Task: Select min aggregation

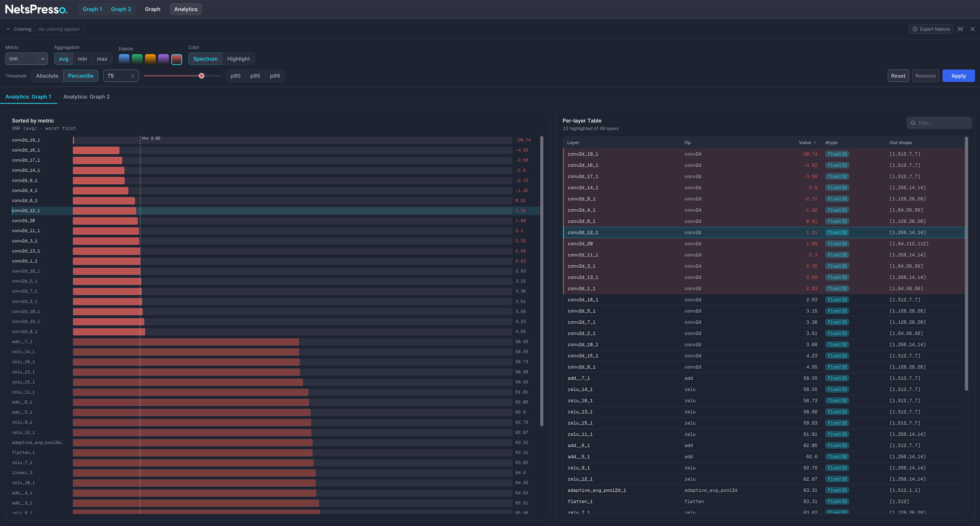Action: tap(83, 59)
